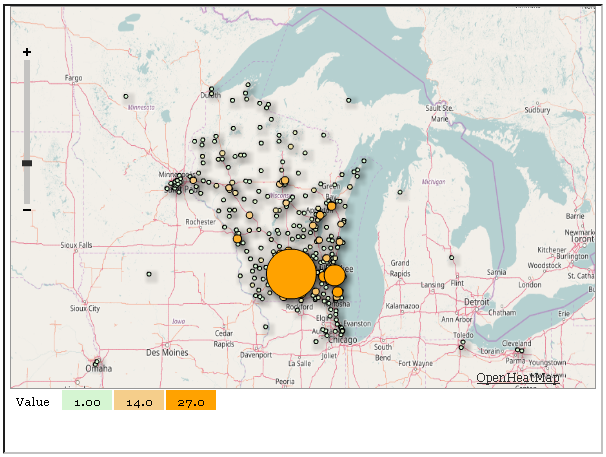The image size is (606, 457).
Task: Click the Sudbury city label
Action: pos(537,110)
